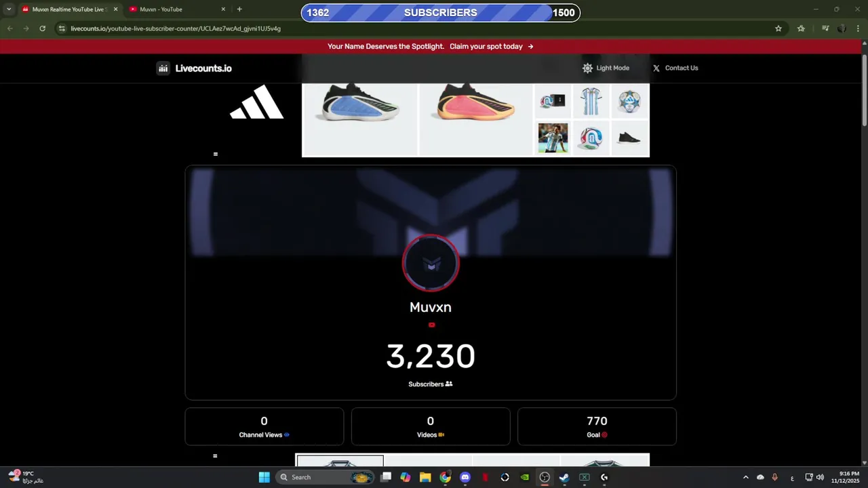Open Logitech G HUB from the taskbar
Screen dimensions: 868x488
604,477
